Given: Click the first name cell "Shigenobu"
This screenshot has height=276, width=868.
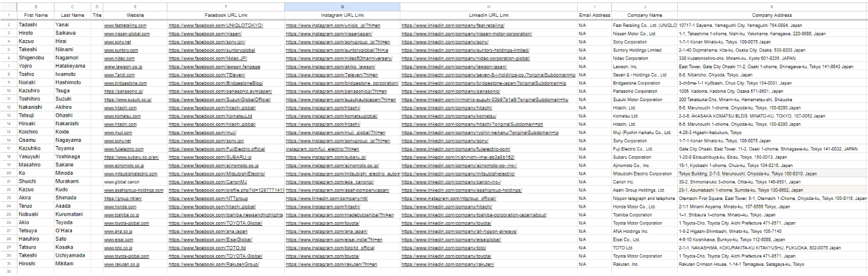Looking at the screenshot, I should point(35,59).
